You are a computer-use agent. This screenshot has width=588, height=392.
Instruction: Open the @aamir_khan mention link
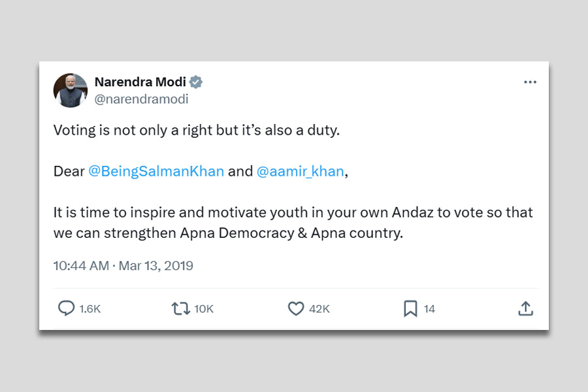[x=300, y=171]
